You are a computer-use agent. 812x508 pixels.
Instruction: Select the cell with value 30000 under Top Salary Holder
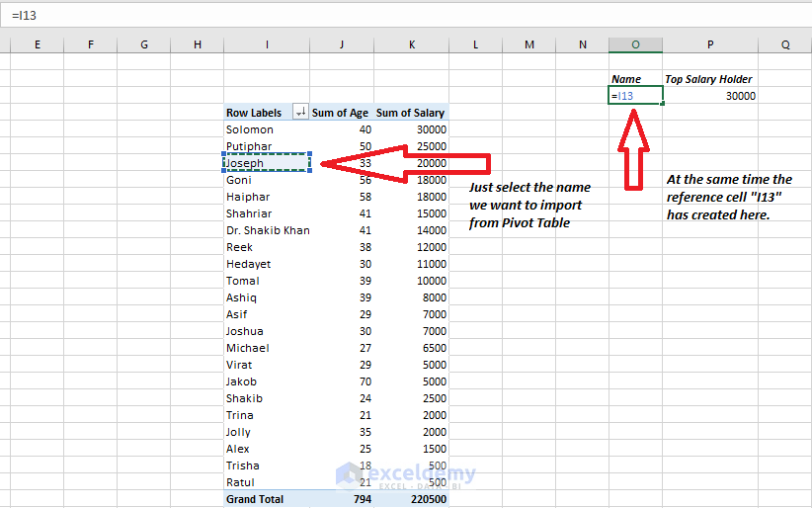710,96
